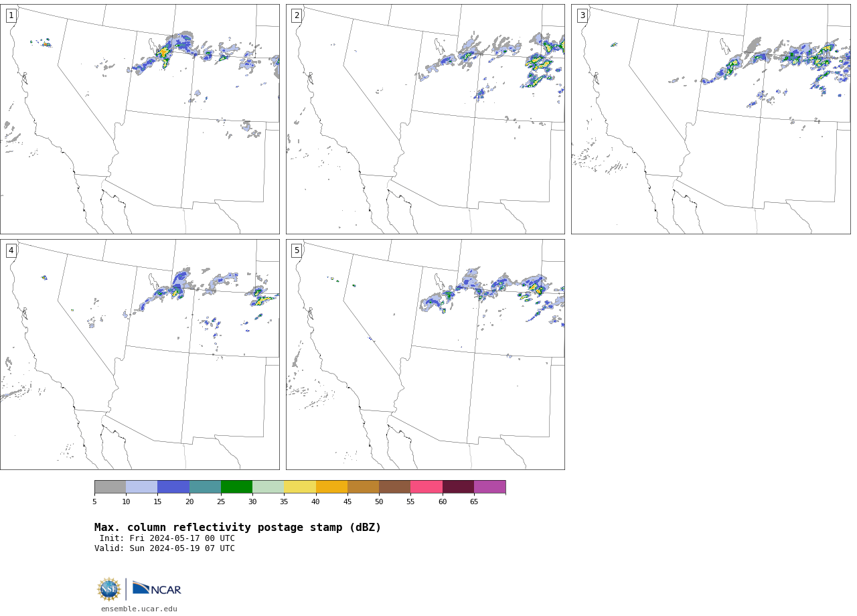Click the colorbar tick label 65
The image size is (857, 616).
point(474,502)
